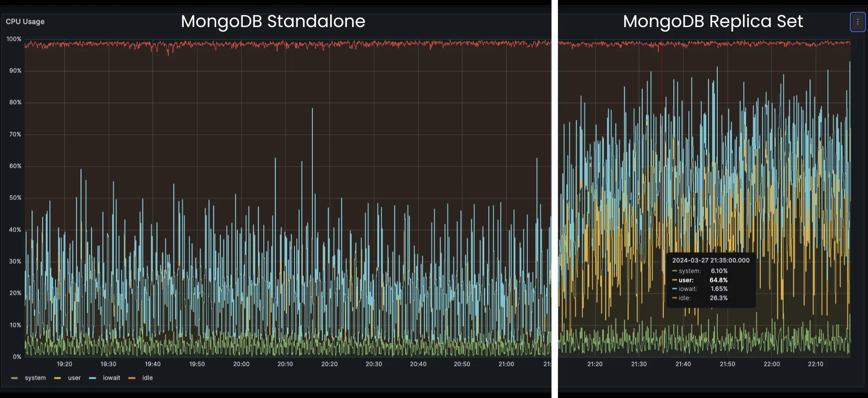
Task: Click the blue iowait legend color swatch
Action: tap(93, 378)
